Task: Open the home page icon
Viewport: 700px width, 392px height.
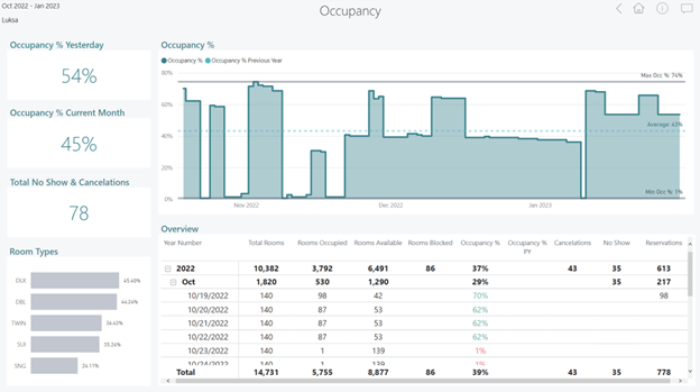Action: (x=639, y=8)
